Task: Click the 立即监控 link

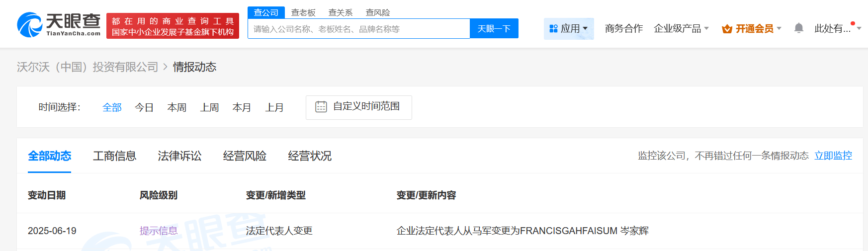Action: click(833, 156)
